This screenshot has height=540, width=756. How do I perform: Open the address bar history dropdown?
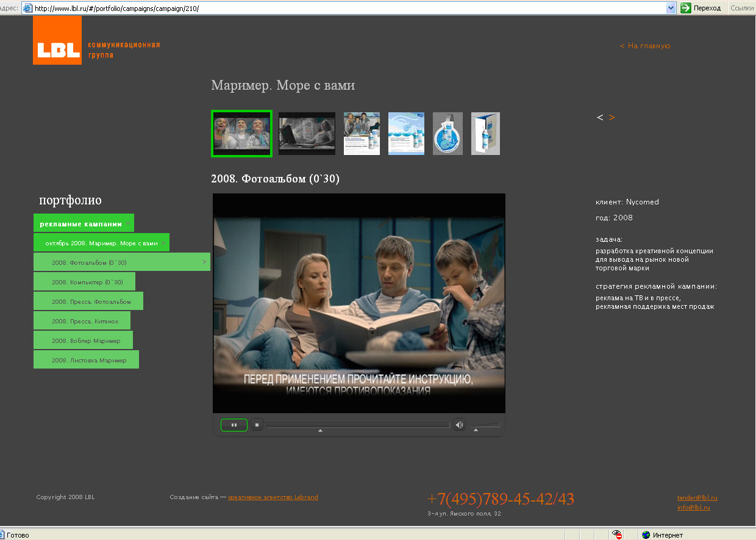[671, 8]
